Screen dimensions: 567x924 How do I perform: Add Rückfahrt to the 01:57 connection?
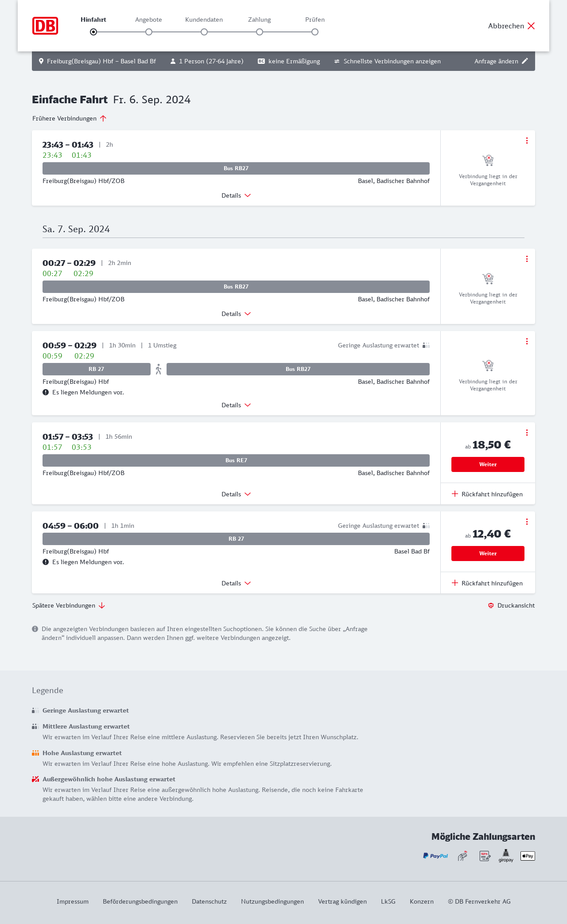pos(487,494)
